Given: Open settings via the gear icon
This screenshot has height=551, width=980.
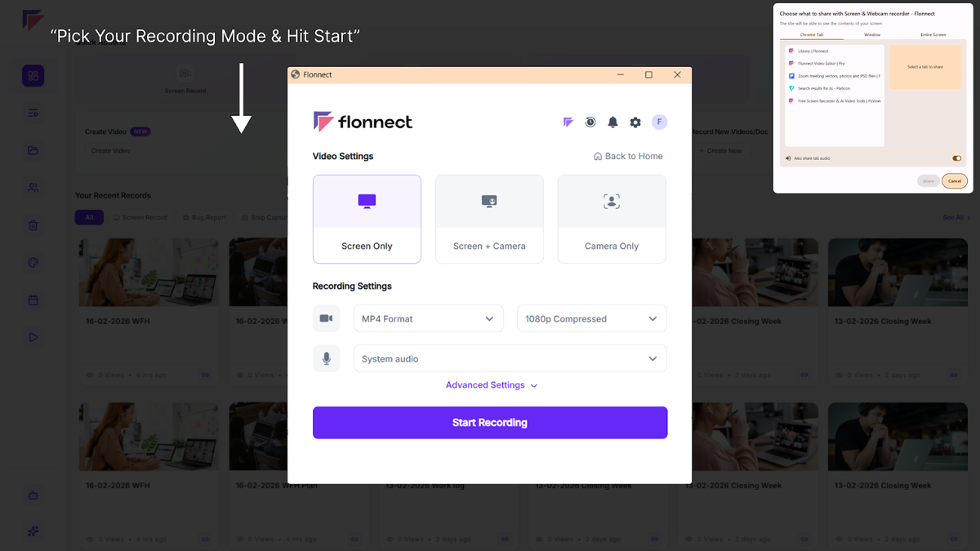Looking at the screenshot, I should tap(635, 122).
